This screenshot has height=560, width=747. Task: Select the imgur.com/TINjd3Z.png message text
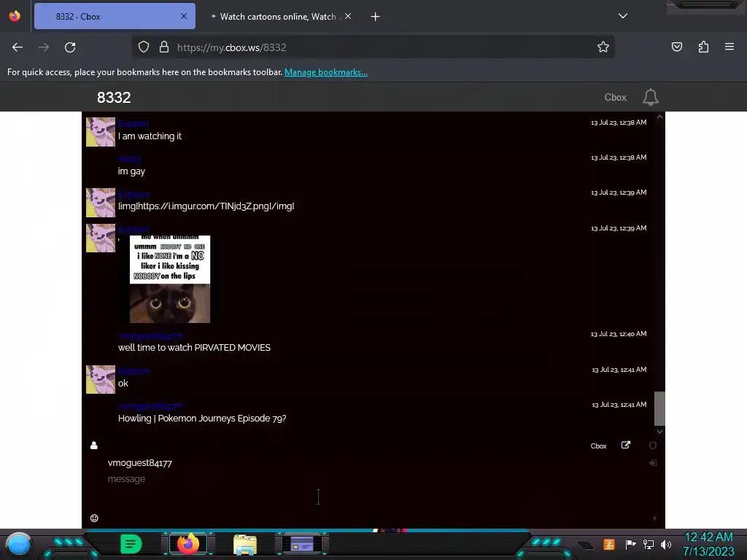[206, 206]
